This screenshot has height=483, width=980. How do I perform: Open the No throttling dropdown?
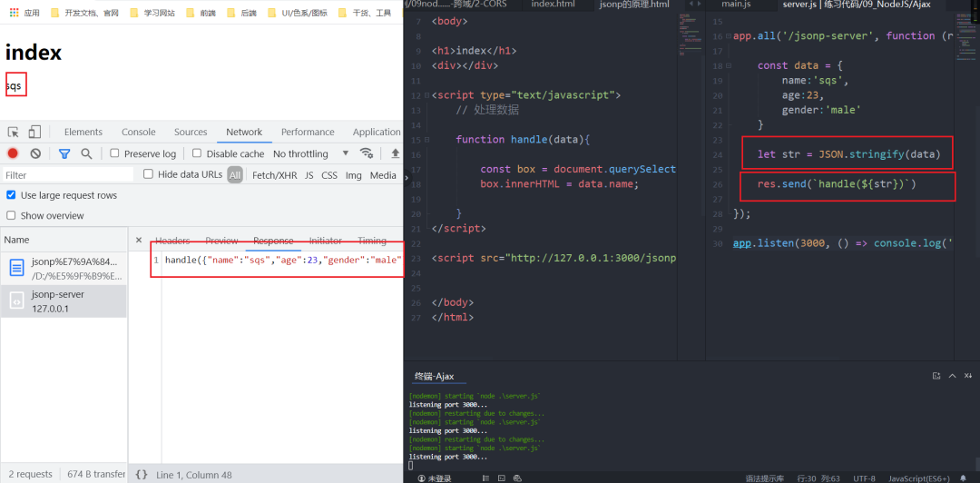[310, 153]
